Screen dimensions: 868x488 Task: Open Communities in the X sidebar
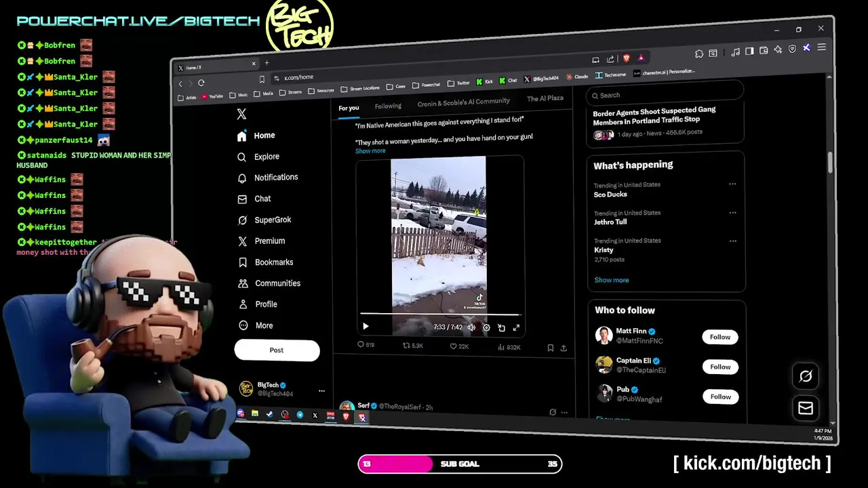269,283
